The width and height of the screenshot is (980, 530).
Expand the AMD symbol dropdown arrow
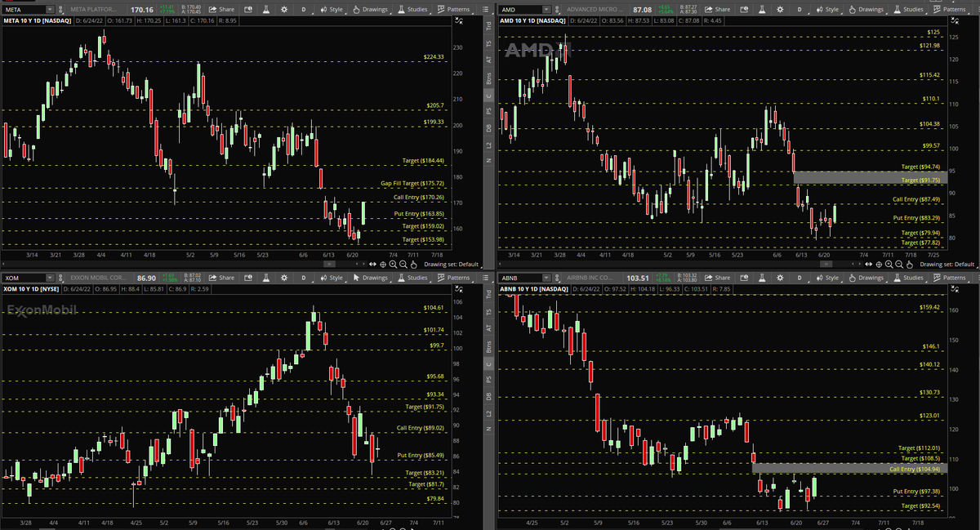click(546, 9)
